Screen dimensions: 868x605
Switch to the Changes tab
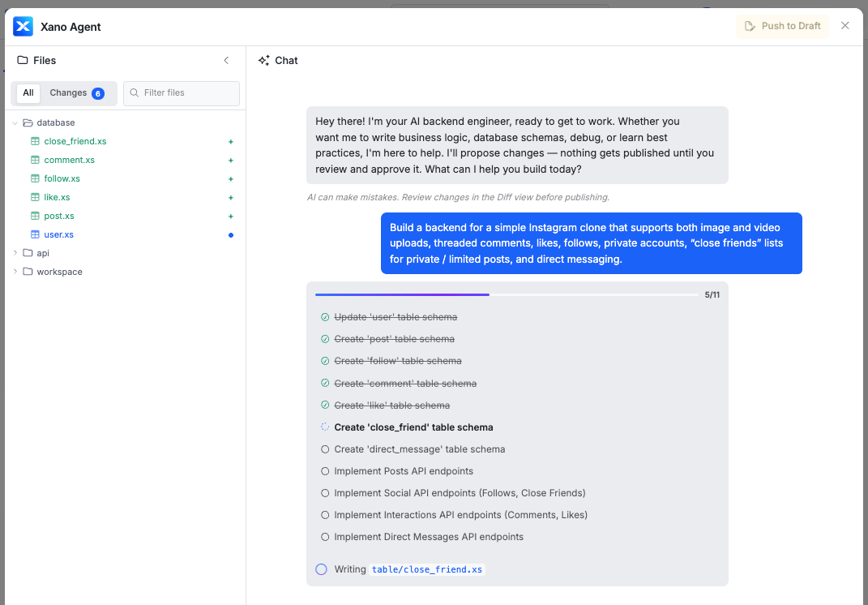pyautogui.click(x=77, y=93)
